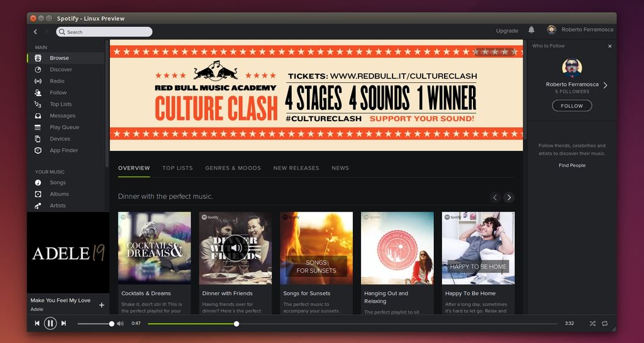Expand Roberto Ferramosca suggestion with the chevron
This screenshot has width=644, height=343.
point(605,85)
